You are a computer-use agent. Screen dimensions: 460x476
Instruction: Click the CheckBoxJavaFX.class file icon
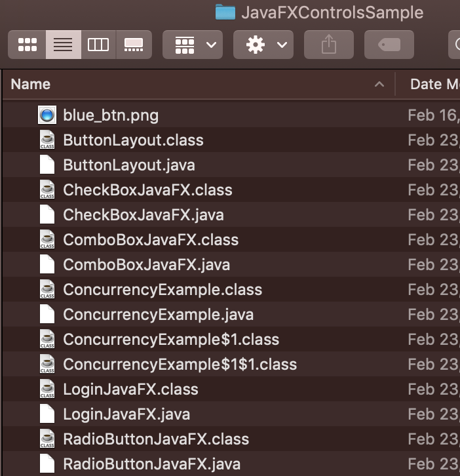[x=47, y=189]
